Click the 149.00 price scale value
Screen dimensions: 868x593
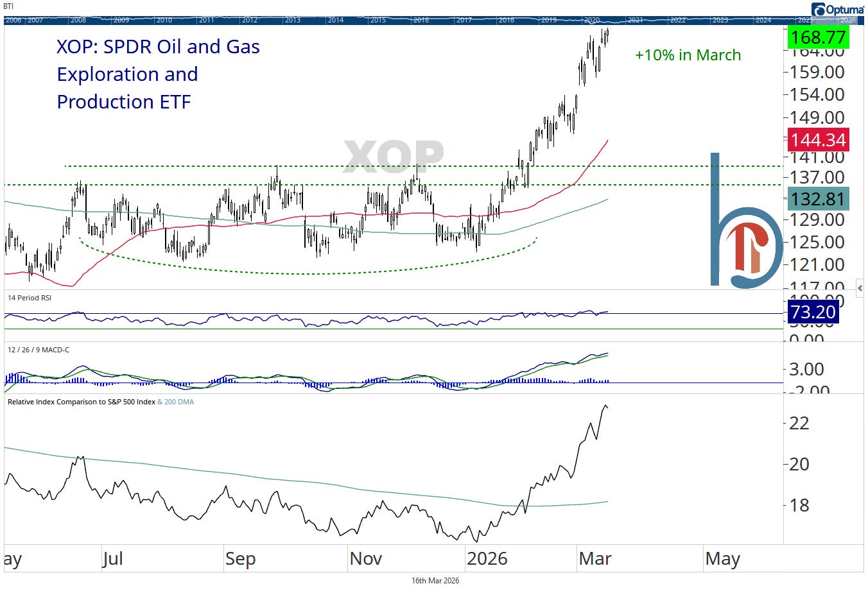point(817,117)
